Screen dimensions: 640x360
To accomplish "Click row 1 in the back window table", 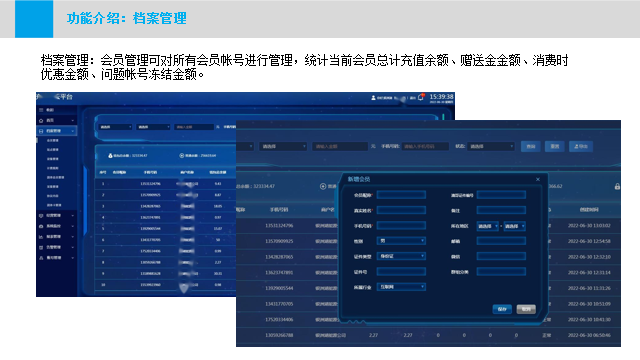I will point(166,184).
